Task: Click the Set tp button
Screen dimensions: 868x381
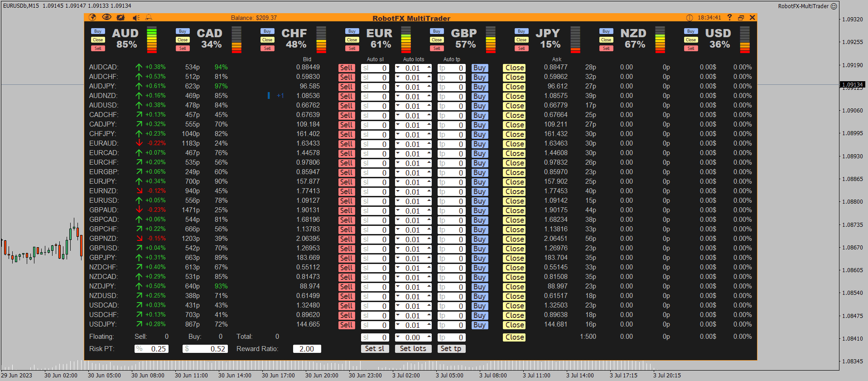Action: tap(451, 349)
